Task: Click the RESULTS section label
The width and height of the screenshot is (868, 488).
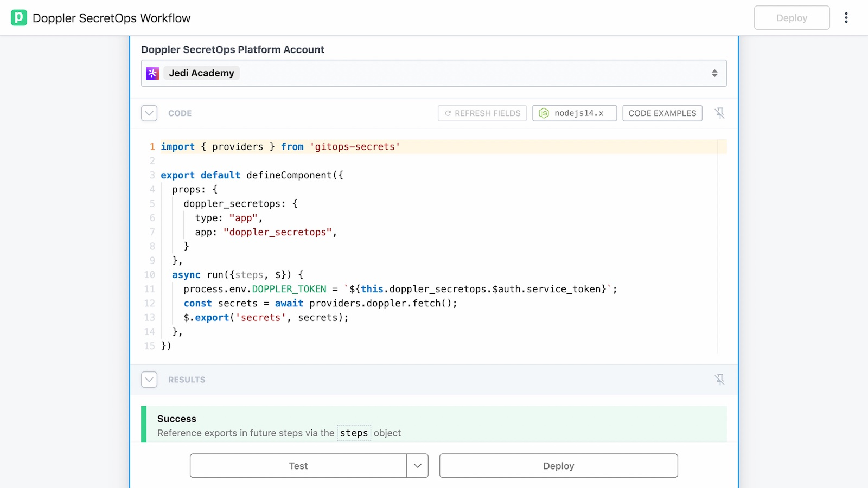Action: [x=187, y=380]
